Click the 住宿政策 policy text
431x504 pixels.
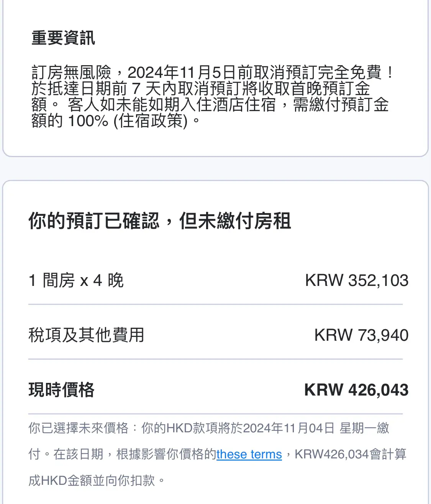153,121
